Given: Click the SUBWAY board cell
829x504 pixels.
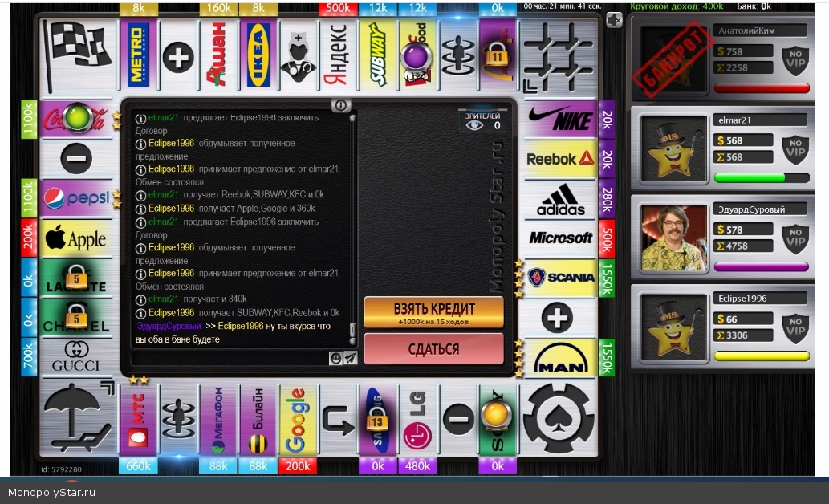Looking at the screenshot, I should pos(377,55).
